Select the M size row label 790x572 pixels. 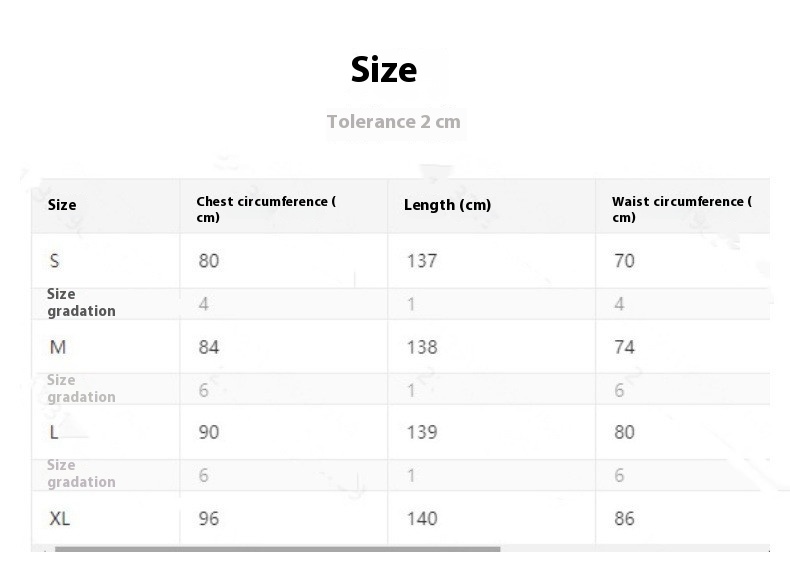58,347
